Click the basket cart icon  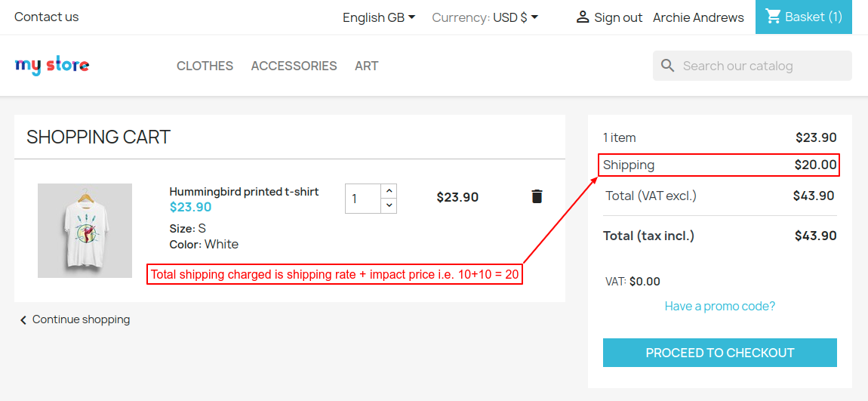tap(773, 16)
